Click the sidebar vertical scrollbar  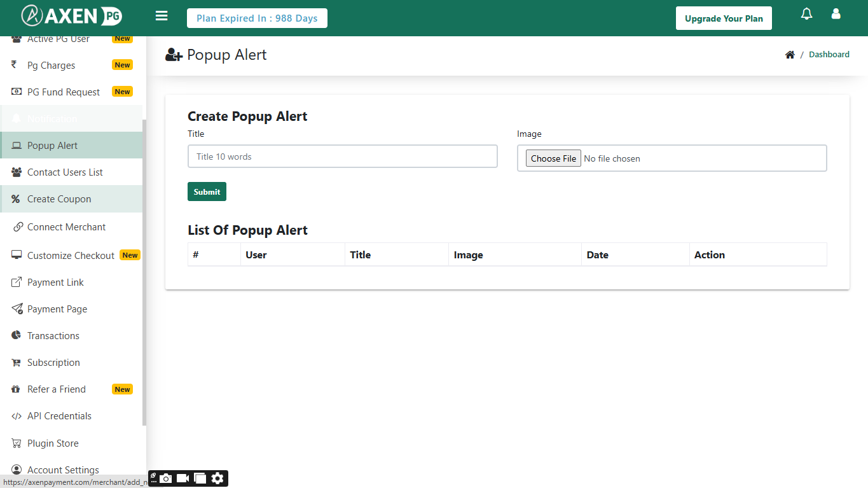144,272
